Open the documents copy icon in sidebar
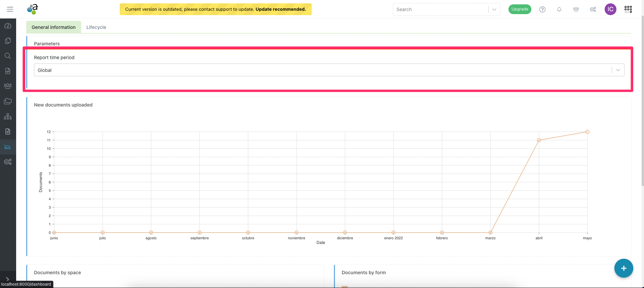This screenshot has width=644, height=288. [8, 41]
